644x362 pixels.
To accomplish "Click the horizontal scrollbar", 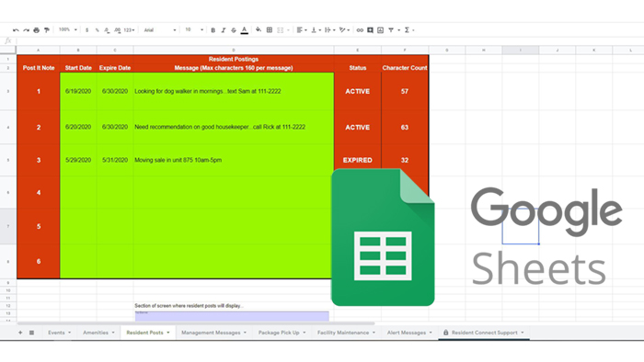I will pyautogui.click(x=195, y=323).
